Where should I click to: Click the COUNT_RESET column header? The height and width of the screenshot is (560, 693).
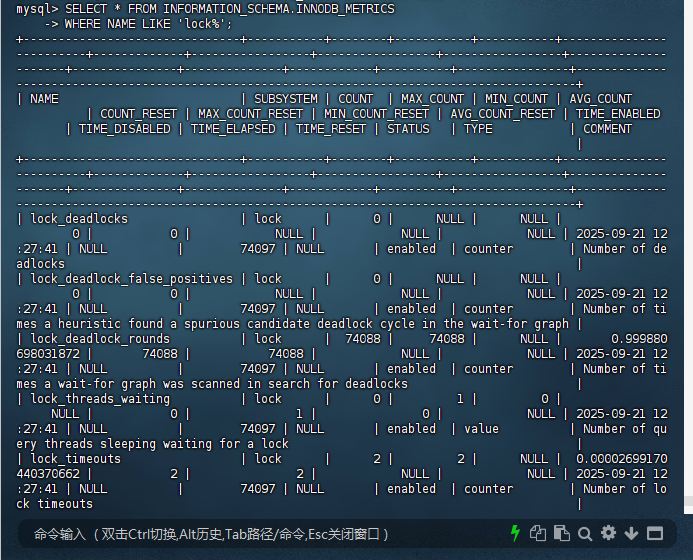138,114
